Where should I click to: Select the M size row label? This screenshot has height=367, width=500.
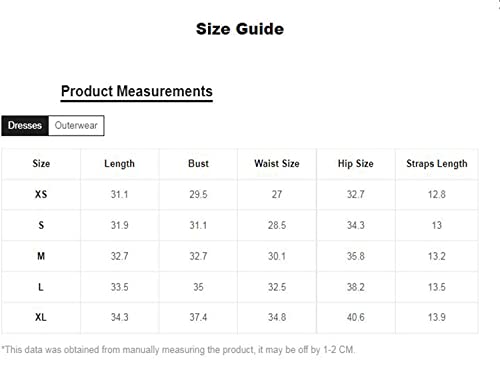(x=41, y=256)
